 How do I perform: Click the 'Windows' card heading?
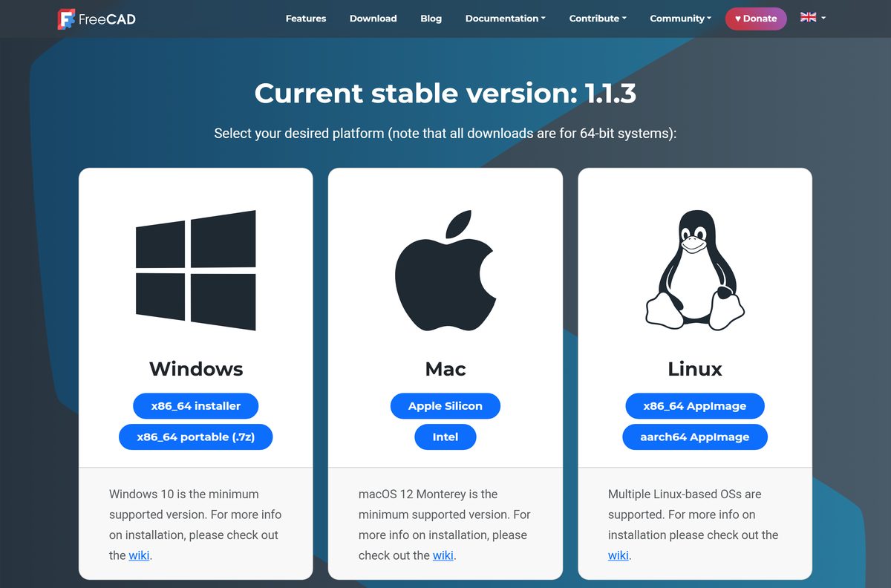[196, 369]
